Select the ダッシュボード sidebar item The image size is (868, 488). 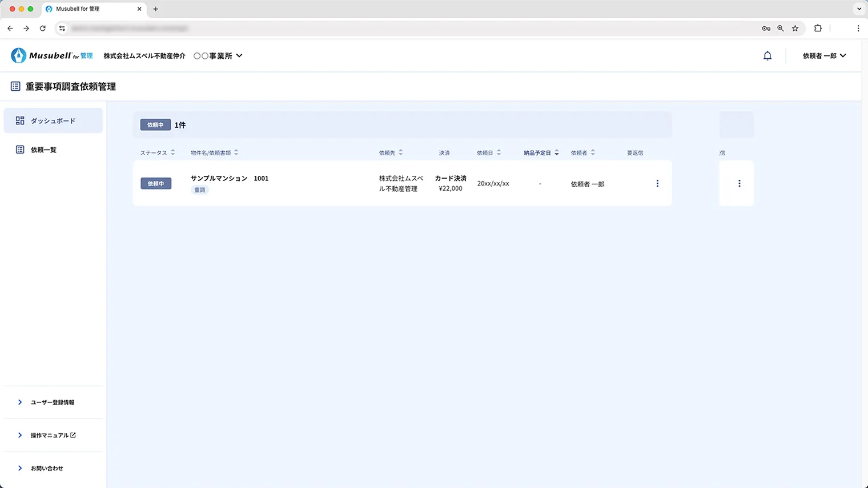(53, 120)
